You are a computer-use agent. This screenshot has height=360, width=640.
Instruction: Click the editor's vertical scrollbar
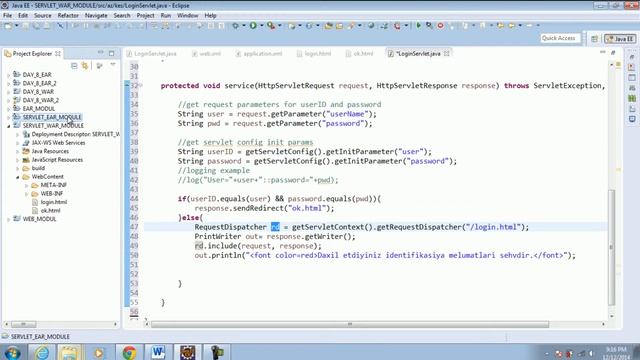point(611,247)
